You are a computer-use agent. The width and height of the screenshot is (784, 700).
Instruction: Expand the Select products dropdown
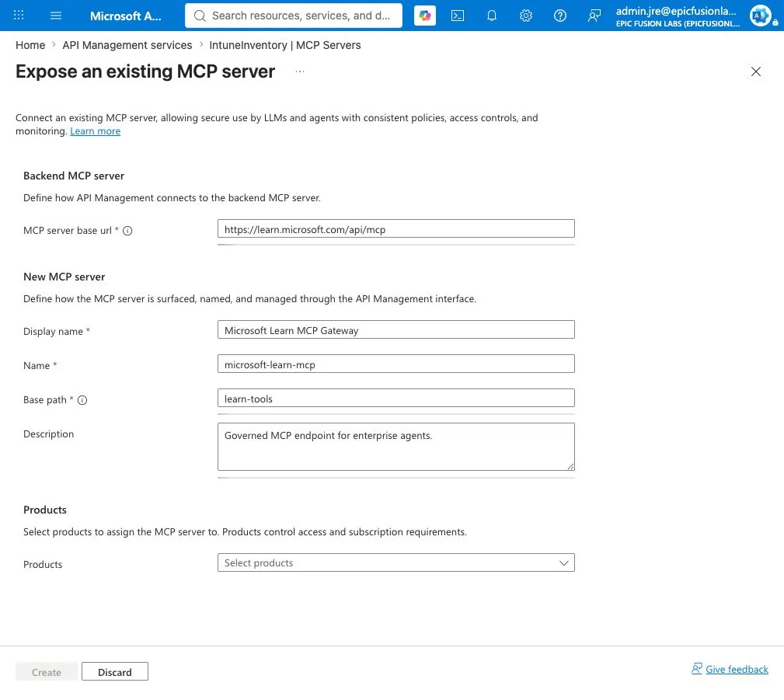[x=396, y=562]
